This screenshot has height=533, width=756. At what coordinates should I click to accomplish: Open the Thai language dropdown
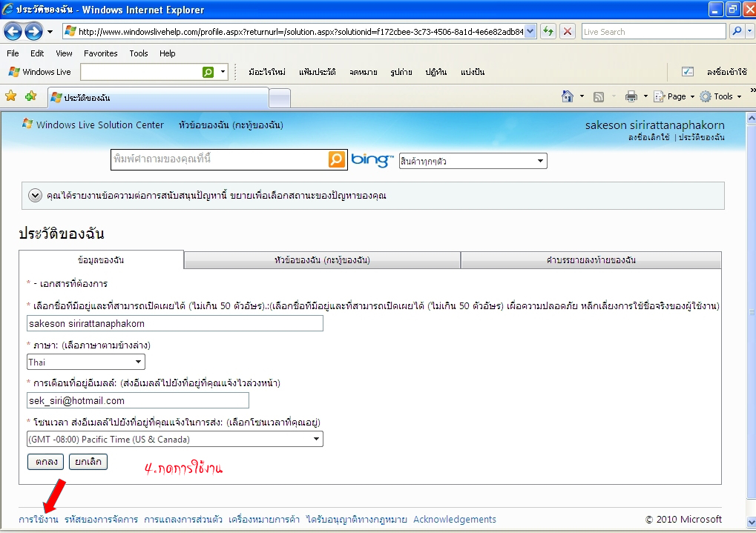[86, 362]
